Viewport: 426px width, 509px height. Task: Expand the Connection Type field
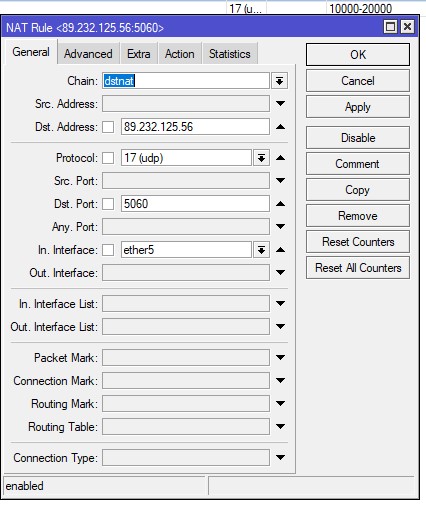click(281, 457)
